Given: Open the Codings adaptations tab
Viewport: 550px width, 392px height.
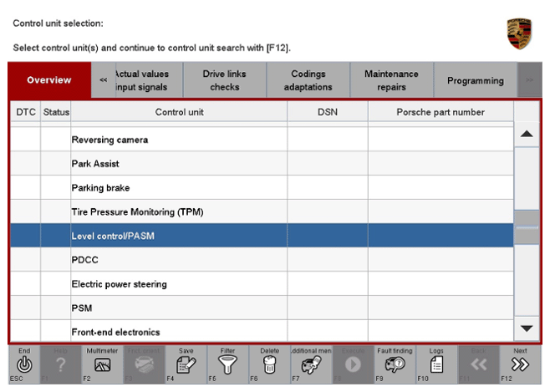Looking at the screenshot, I should pyautogui.click(x=308, y=80).
